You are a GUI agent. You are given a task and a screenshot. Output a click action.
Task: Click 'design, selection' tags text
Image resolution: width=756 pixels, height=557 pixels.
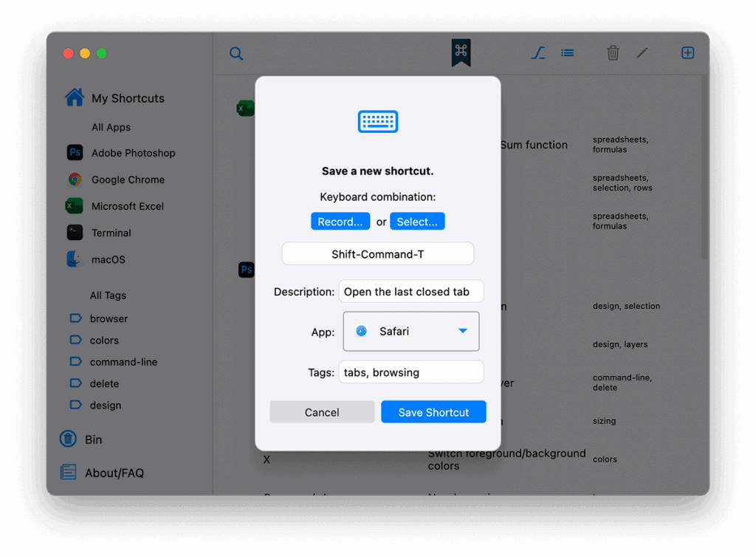pyautogui.click(x=626, y=306)
